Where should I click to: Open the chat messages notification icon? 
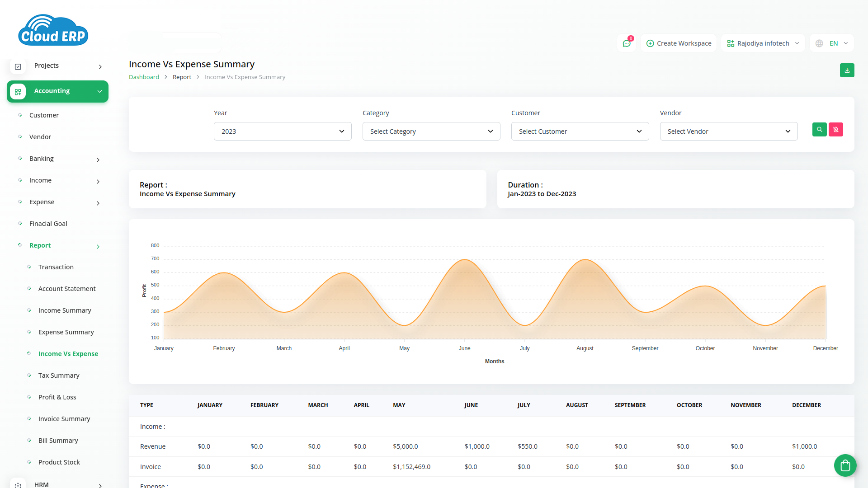[x=627, y=43]
